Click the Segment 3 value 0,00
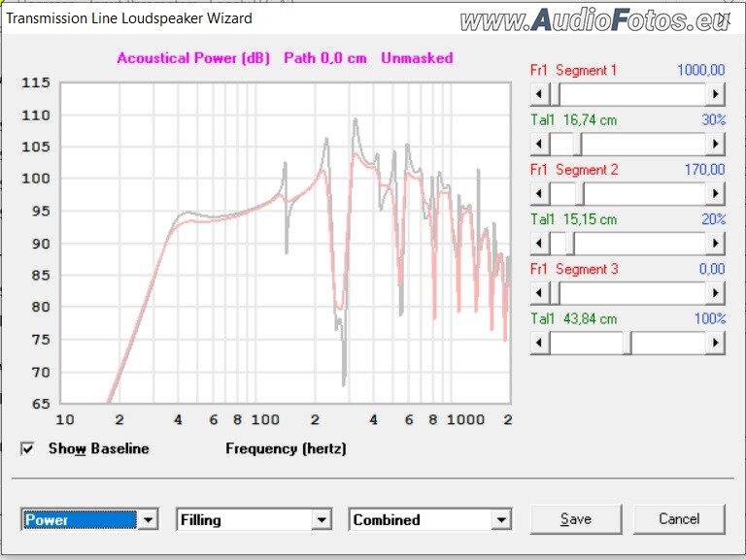746x560 pixels. 712,269
